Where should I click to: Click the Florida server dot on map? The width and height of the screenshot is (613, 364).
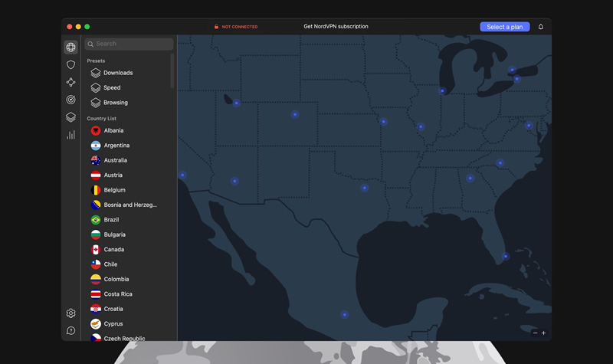506,257
